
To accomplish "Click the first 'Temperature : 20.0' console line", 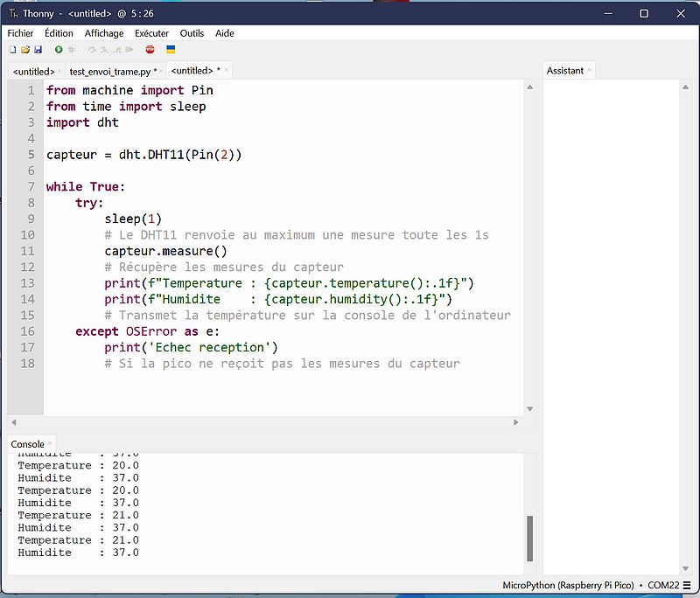I will [x=78, y=466].
